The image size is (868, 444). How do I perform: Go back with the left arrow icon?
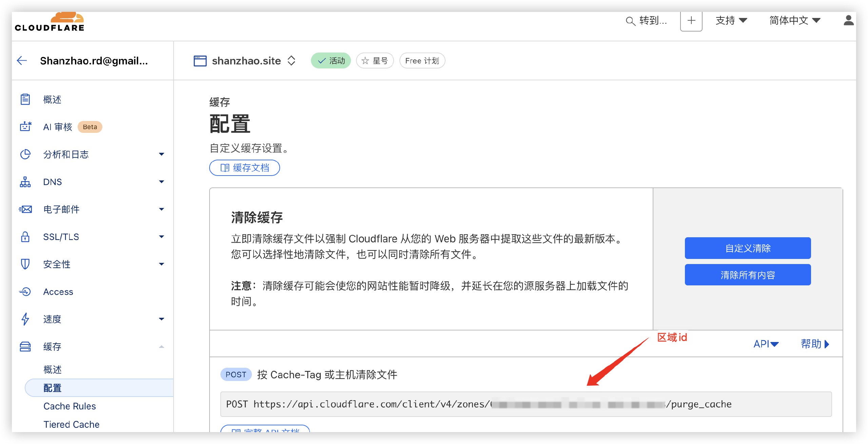22,61
